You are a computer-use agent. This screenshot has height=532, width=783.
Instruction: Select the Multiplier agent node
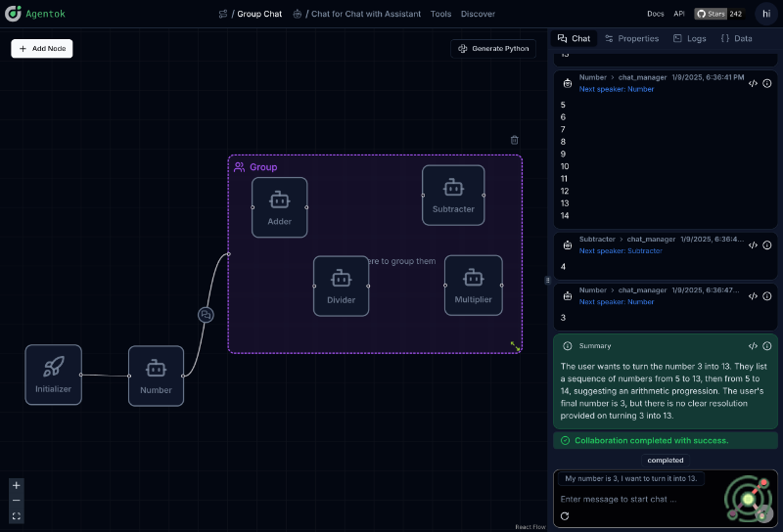point(474,286)
